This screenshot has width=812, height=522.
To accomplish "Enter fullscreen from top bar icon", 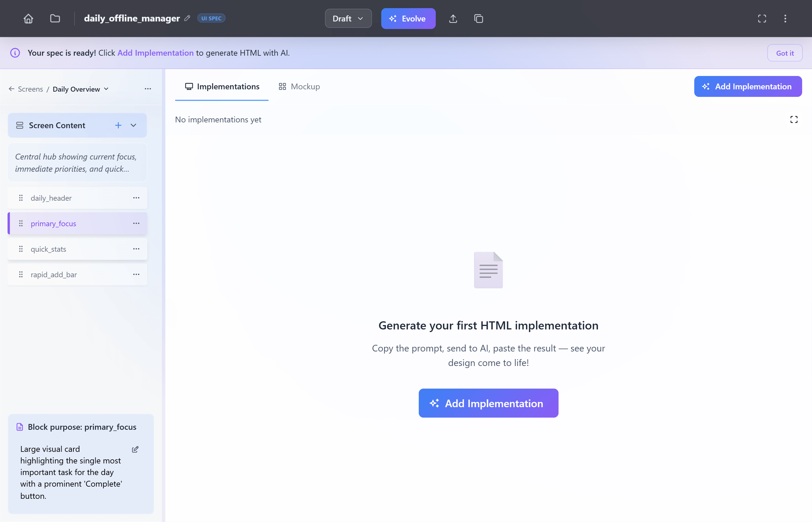I will click(x=762, y=19).
